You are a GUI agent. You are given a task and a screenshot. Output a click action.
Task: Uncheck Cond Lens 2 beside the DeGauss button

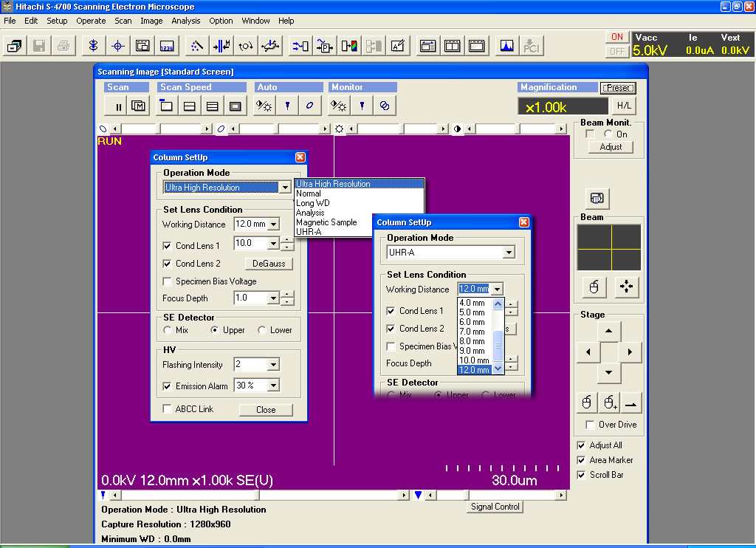[168, 264]
